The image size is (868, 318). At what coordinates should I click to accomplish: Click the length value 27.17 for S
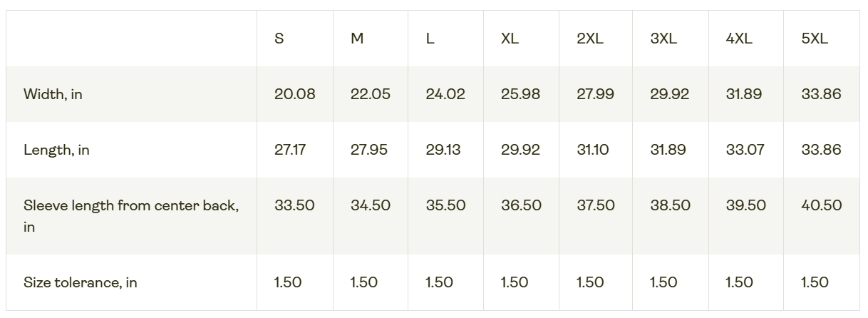pyautogui.click(x=291, y=150)
